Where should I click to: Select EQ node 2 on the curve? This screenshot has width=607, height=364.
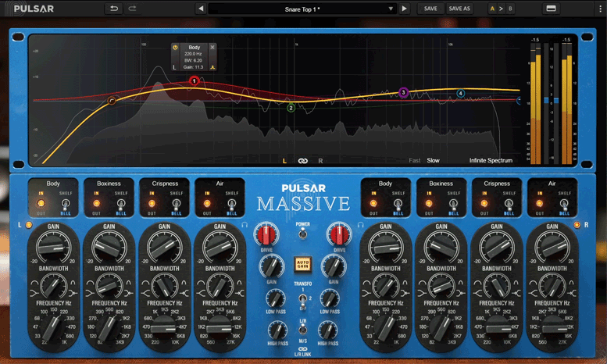click(291, 108)
